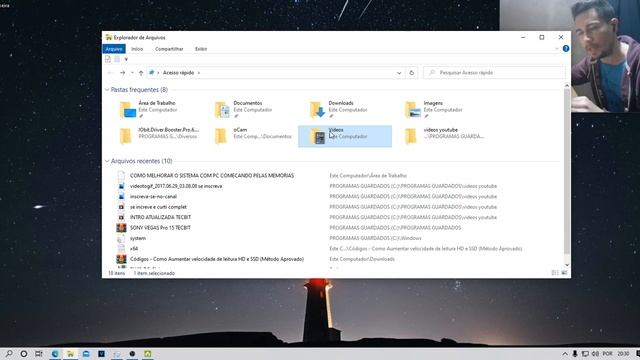Open the quick access toolbar customize dropdown
The image size is (640, 360).
[x=126, y=59]
